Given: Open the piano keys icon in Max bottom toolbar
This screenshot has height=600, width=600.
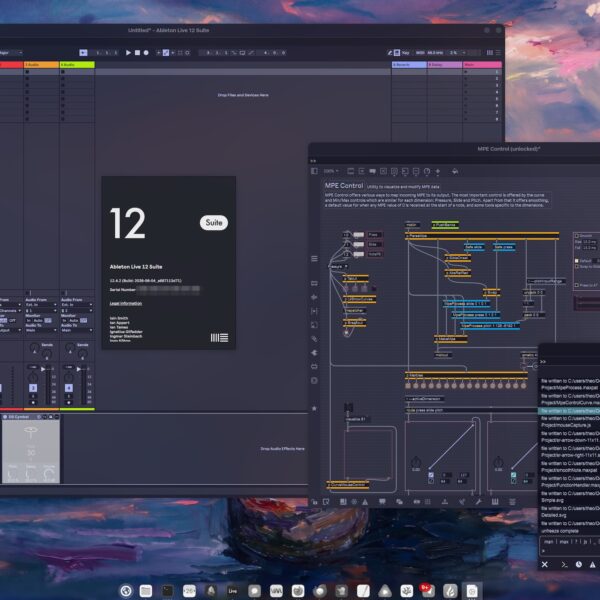Looking at the screenshot, I should [495, 502].
